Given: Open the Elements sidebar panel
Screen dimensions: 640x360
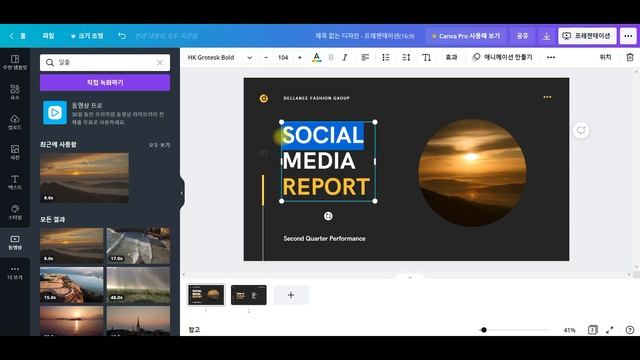Looking at the screenshot, I should tap(15, 92).
